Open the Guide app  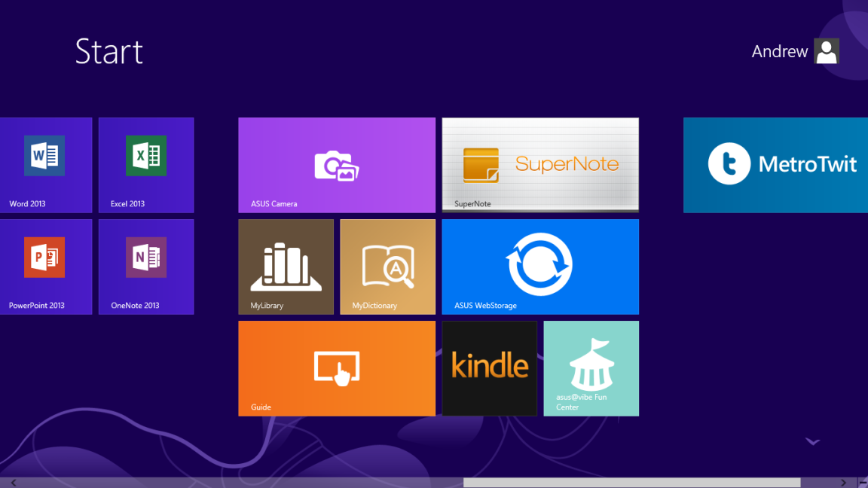tap(337, 368)
